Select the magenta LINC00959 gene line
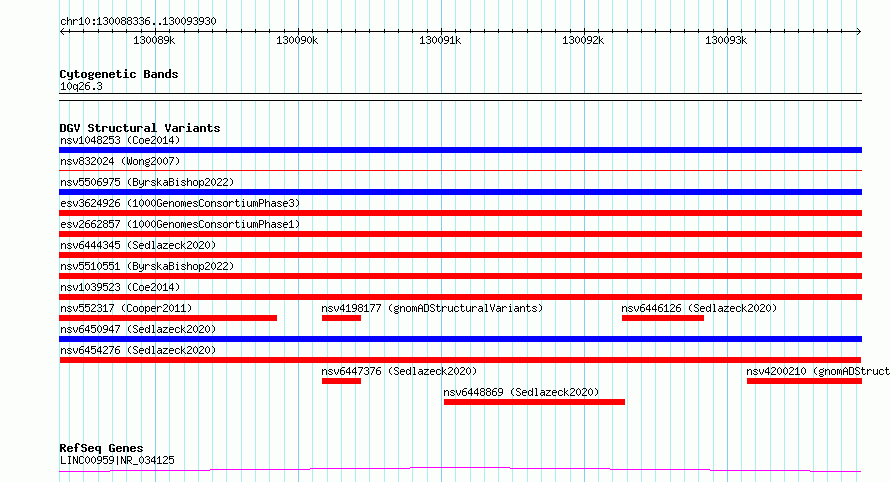The image size is (890, 482). [460, 470]
